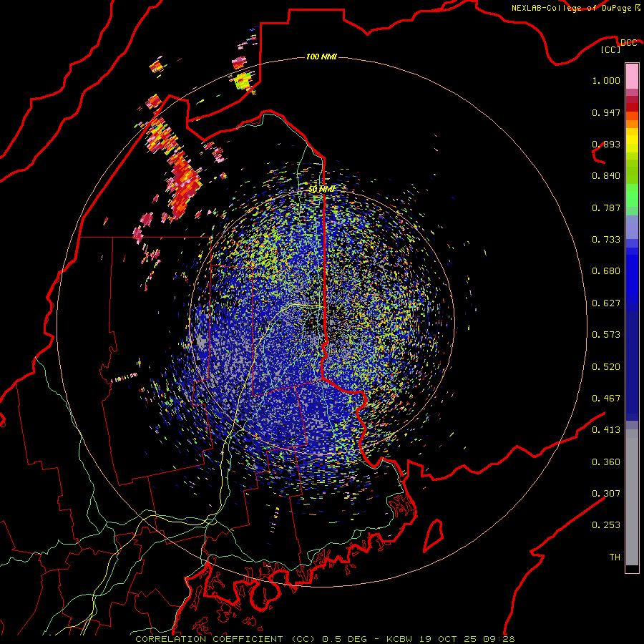Click the 0.360 scale value
The width and height of the screenshot is (644, 644).
tap(606, 462)
